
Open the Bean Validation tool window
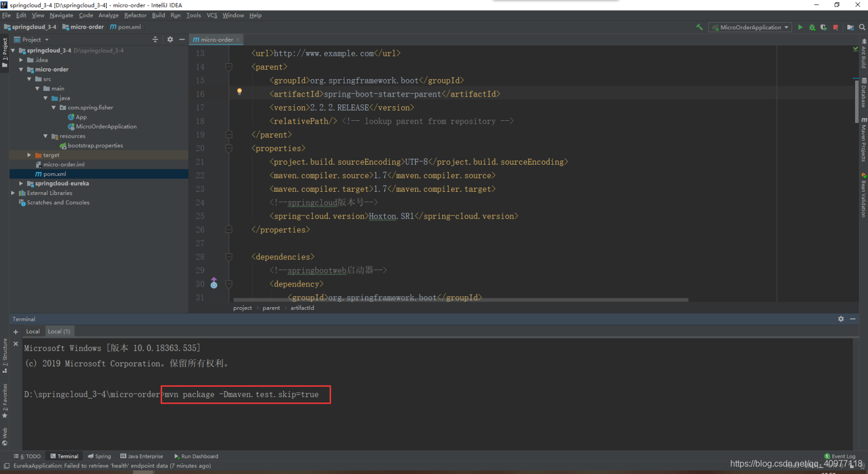(x=864, y=195)
